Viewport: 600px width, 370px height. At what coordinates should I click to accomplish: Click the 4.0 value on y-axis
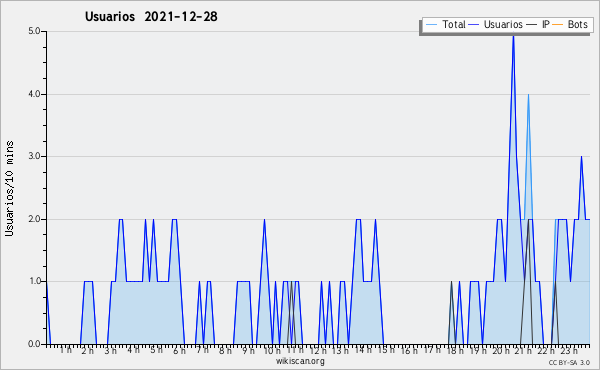[34, 94]
